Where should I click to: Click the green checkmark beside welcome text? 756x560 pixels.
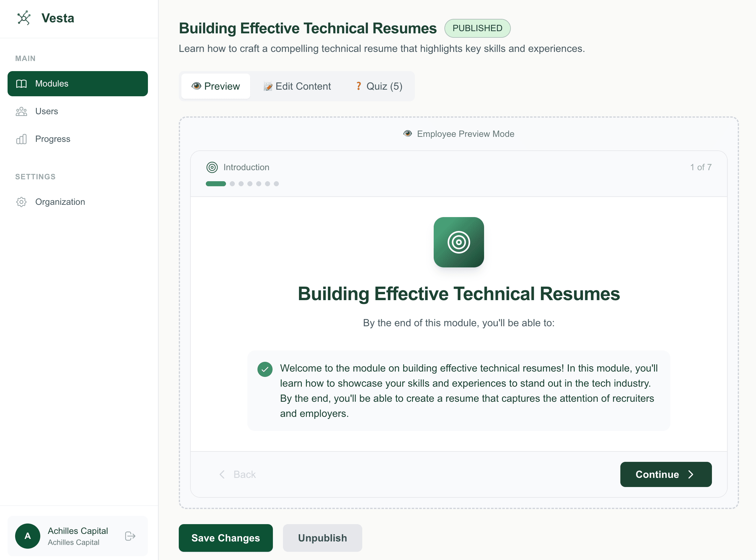[265, 369]
